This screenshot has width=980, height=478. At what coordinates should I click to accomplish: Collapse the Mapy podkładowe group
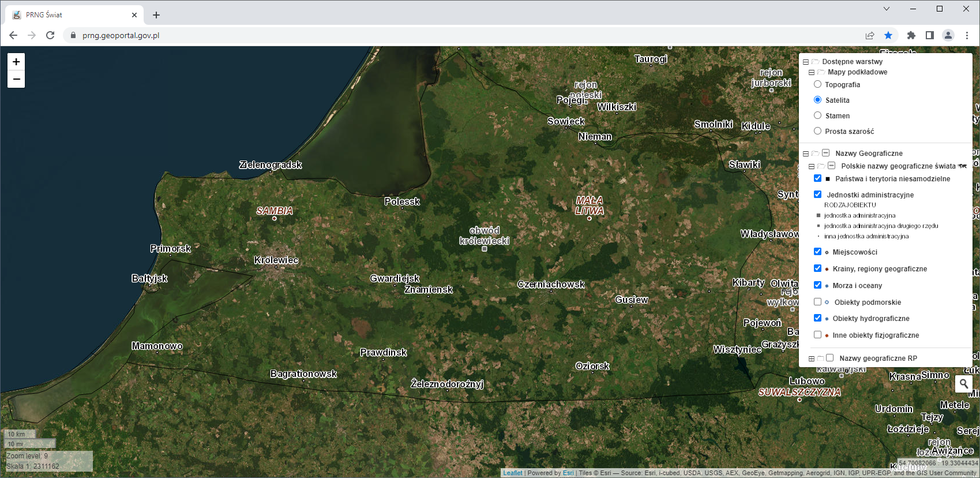click(812, 72)
